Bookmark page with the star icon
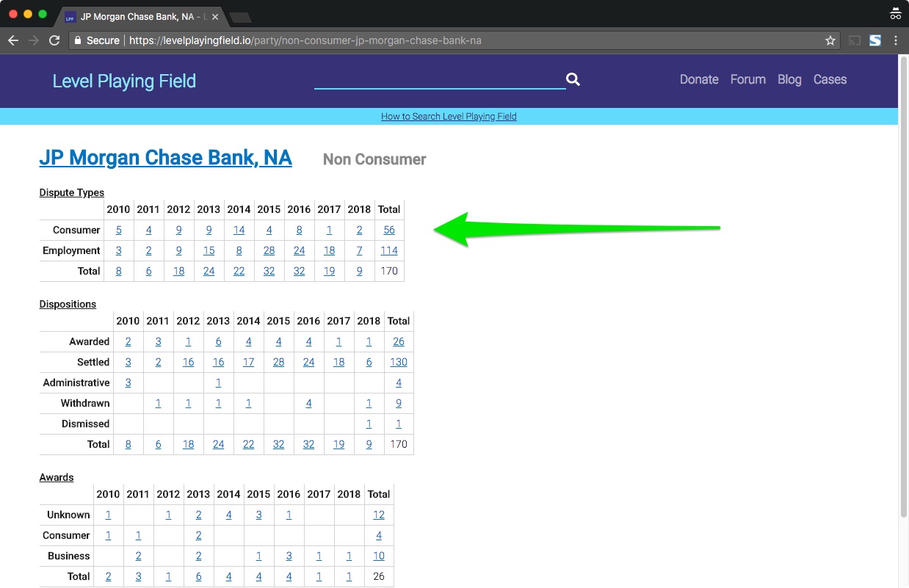Viewport: 909px width, 588px height. [830, 40]
